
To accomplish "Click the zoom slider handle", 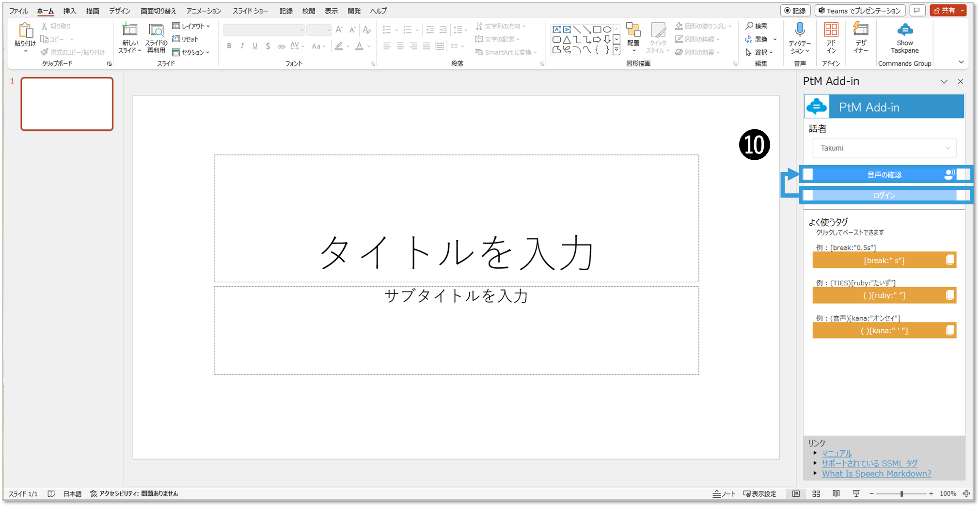I will click(901, 493).
